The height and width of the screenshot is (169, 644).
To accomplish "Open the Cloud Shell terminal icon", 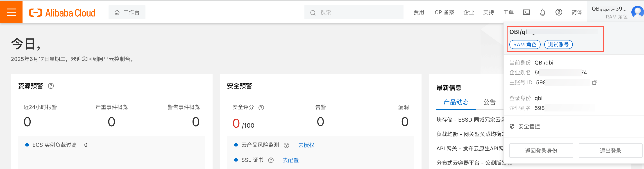I will click(526, 12).
